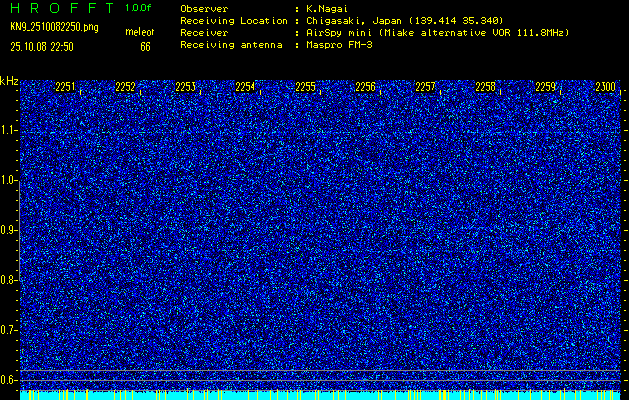Click the meteor count value 66
The width and height of the screenshot is (629, 400).
145,46
